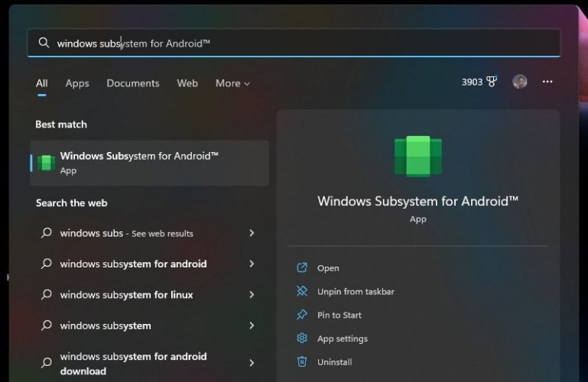
Task: Click magnifier icon beside 'windows subsystem'
Action: [x=46, y=325]
